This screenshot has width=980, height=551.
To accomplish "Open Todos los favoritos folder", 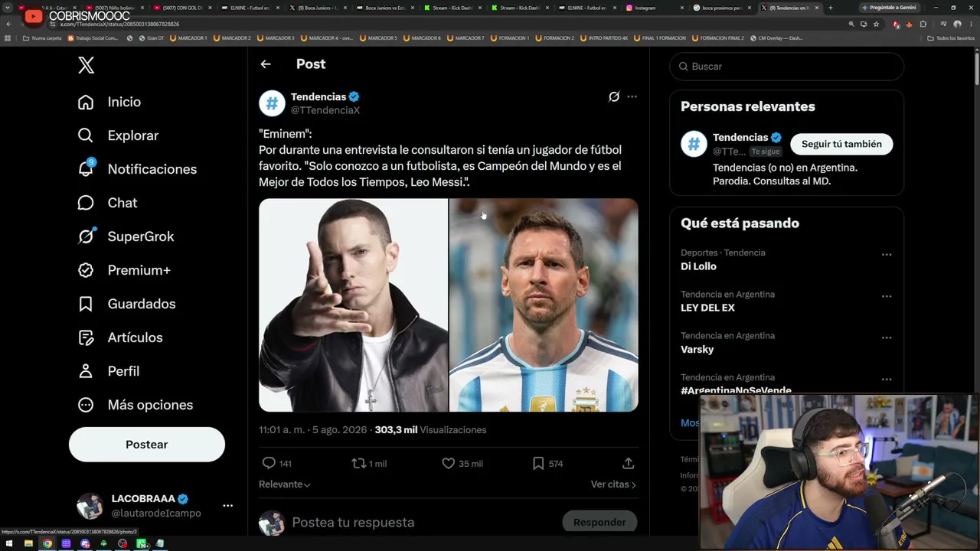I will point(951,37).
